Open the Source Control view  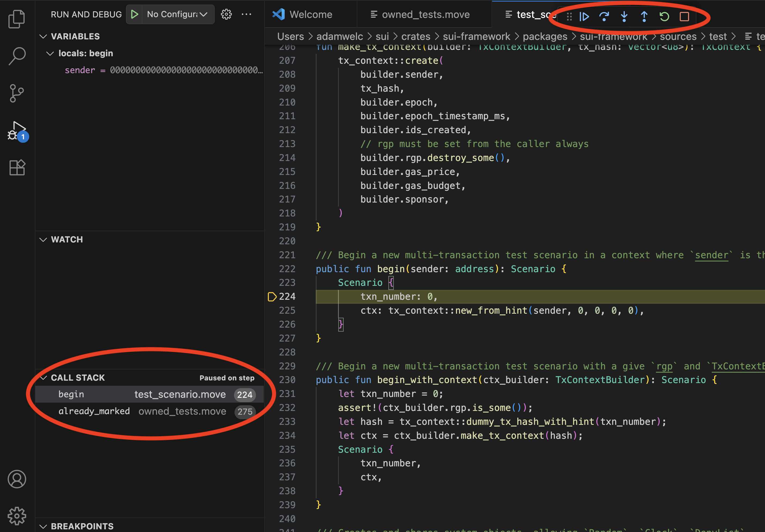pyautogui.click(x=17, y=93)
